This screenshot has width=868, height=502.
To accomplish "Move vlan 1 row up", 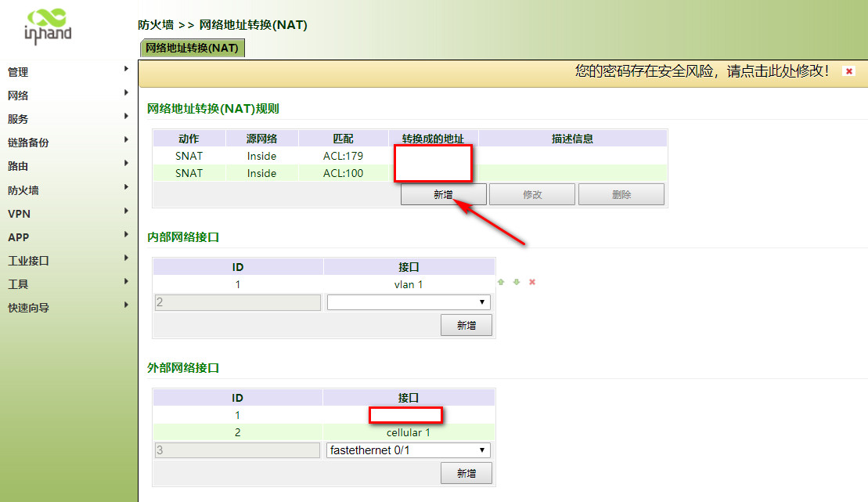I will click(501, 282).
